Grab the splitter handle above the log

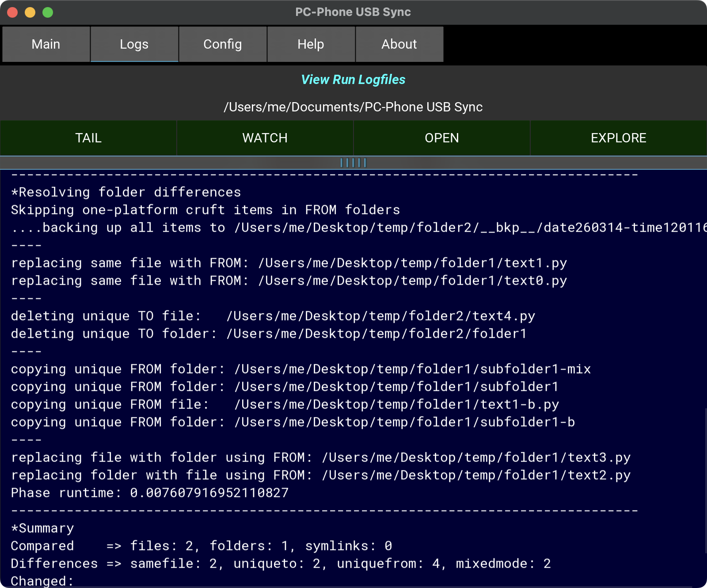353,163
